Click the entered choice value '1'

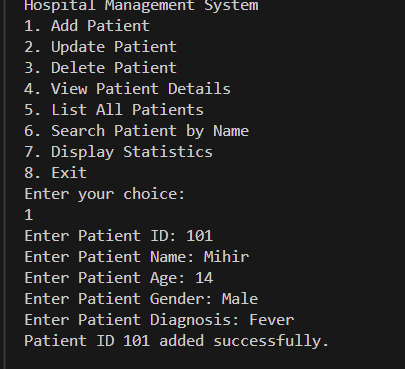point(29,215)
